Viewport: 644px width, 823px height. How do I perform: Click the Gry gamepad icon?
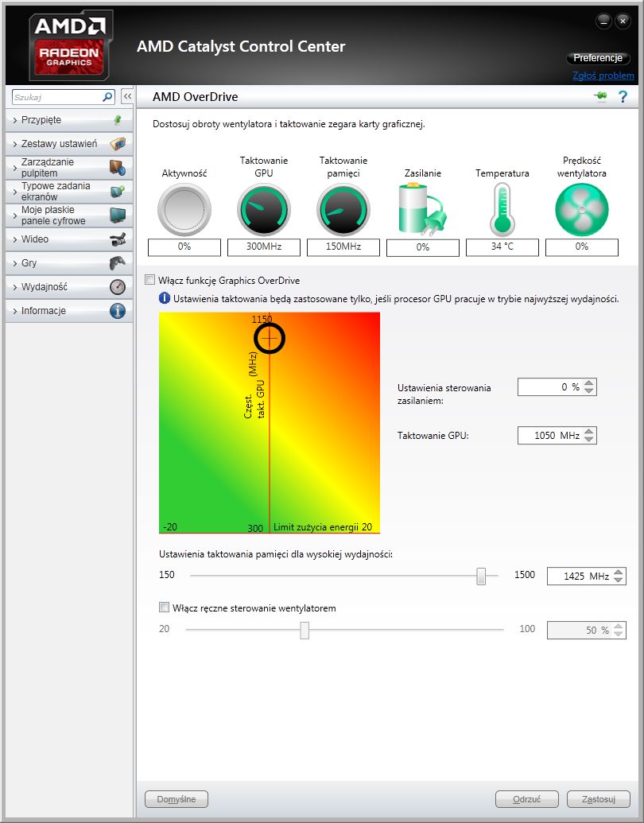(x=118, y=263)
